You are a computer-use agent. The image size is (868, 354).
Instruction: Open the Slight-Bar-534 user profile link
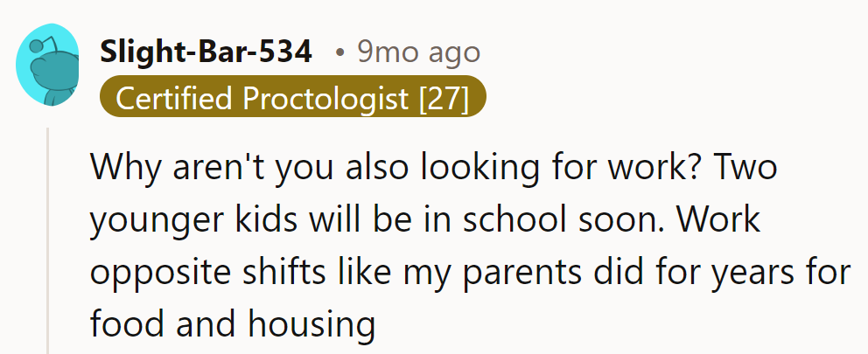[206, 52]
